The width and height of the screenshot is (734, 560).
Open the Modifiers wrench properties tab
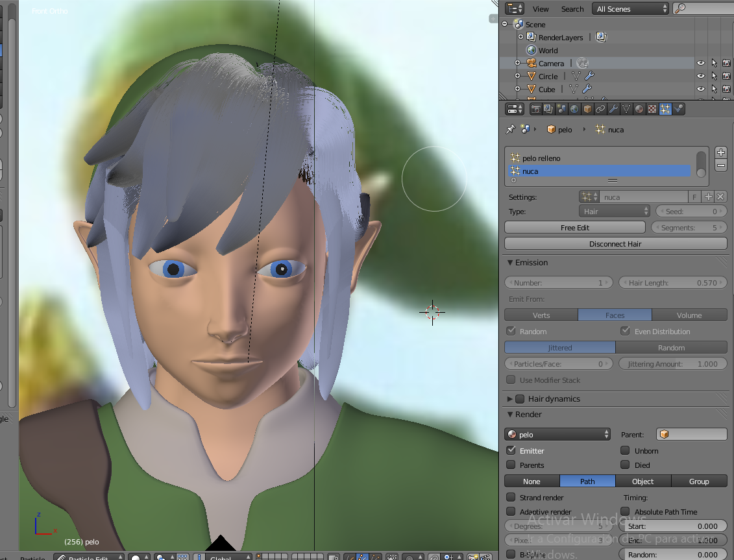point(613,109)
